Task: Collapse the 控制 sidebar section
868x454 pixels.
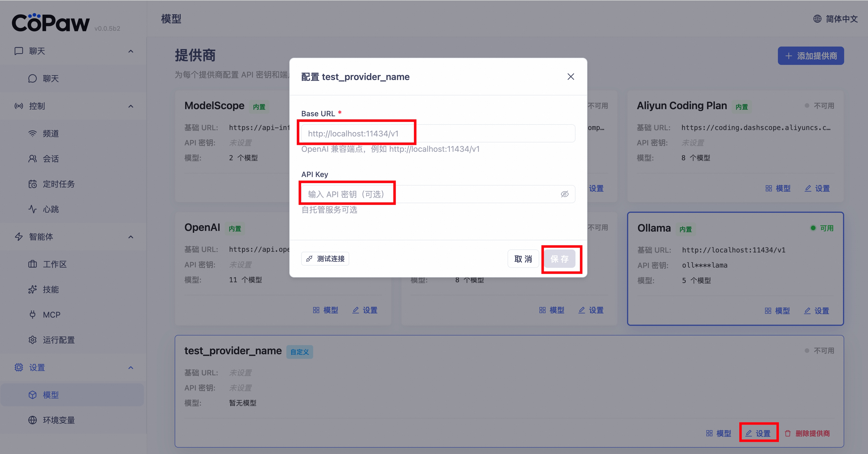Action: (x=131, y=106)
